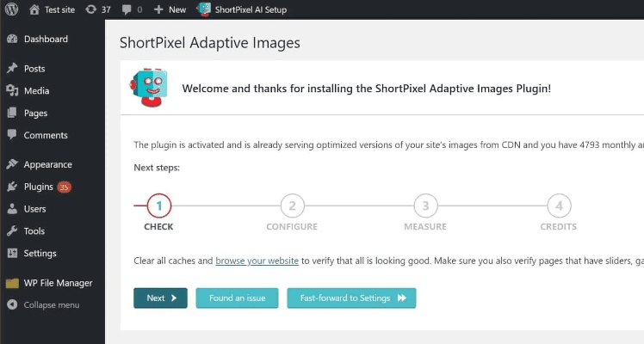Go to Plugins menu with 35 updates
Image resolution: width=644 pixels, height=344 pixels.
tap(39, 187)
